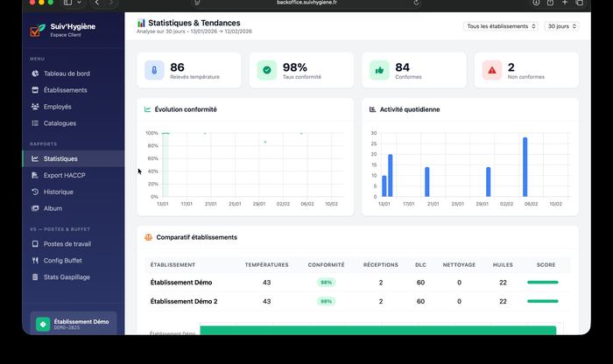Click the tallest blue bar in Activité quotidienne
This screenshot has height=364, width=613.
coord(525,167)
